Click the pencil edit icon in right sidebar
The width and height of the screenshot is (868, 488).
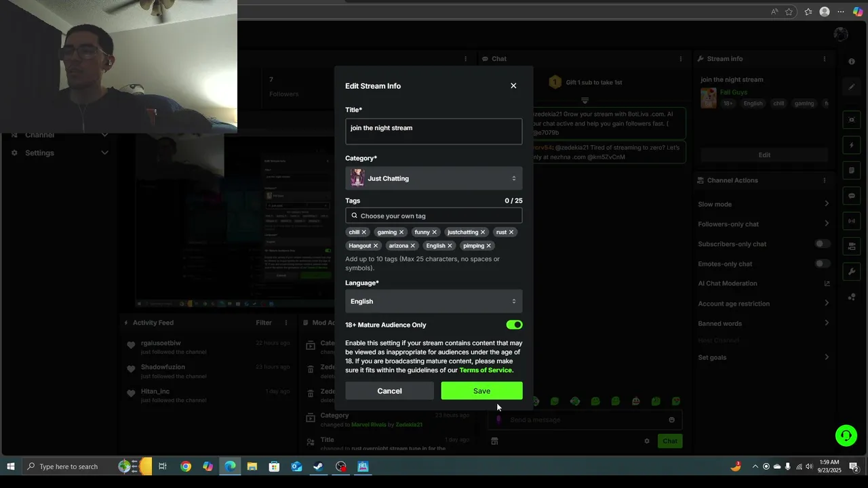852,87
